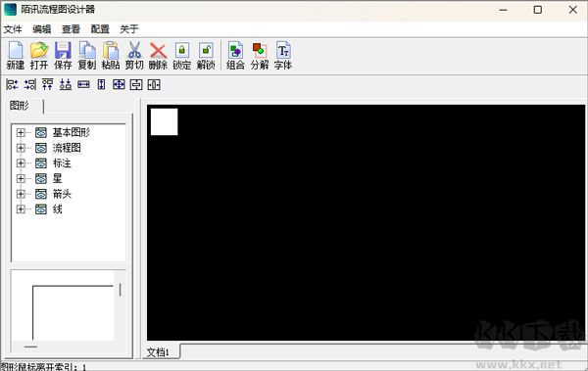The width and height of the screenshot is (588, 371).
Task: Center shapes horizontally with the spacing icon
Action: [154, 84]
